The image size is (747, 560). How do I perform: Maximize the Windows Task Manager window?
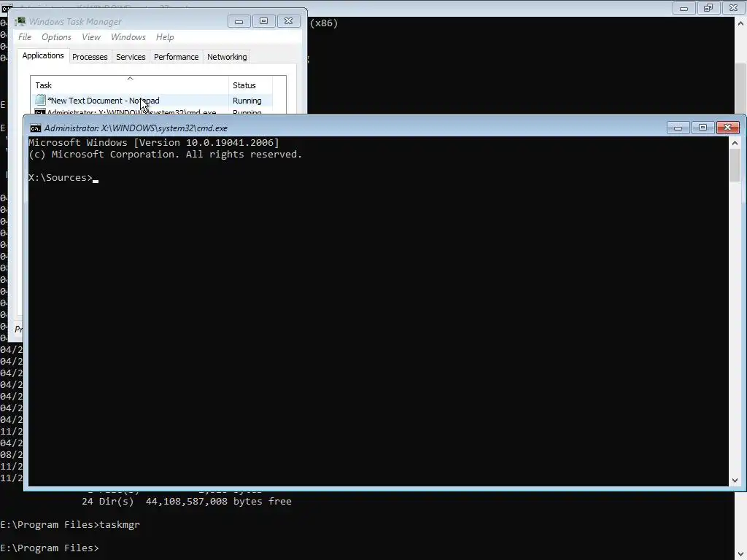263,21
